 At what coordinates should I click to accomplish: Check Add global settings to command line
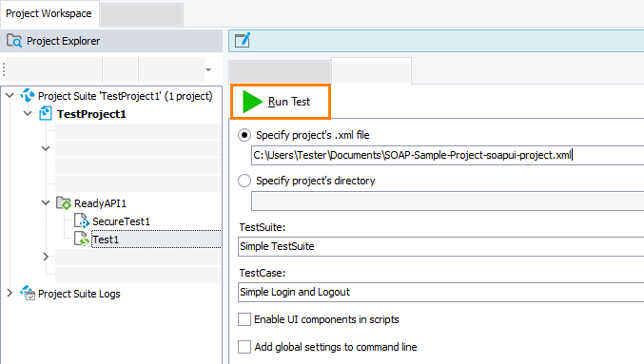tap(244, 347)
